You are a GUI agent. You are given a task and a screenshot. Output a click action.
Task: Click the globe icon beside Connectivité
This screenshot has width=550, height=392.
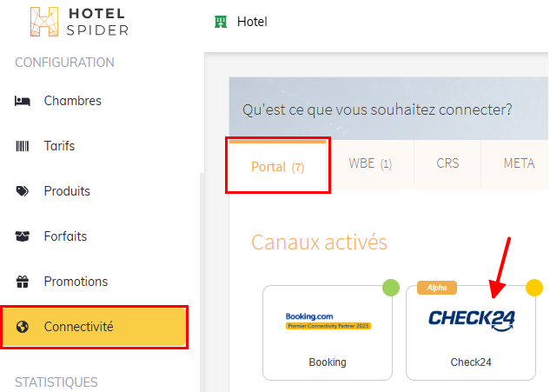pos(23,327)
